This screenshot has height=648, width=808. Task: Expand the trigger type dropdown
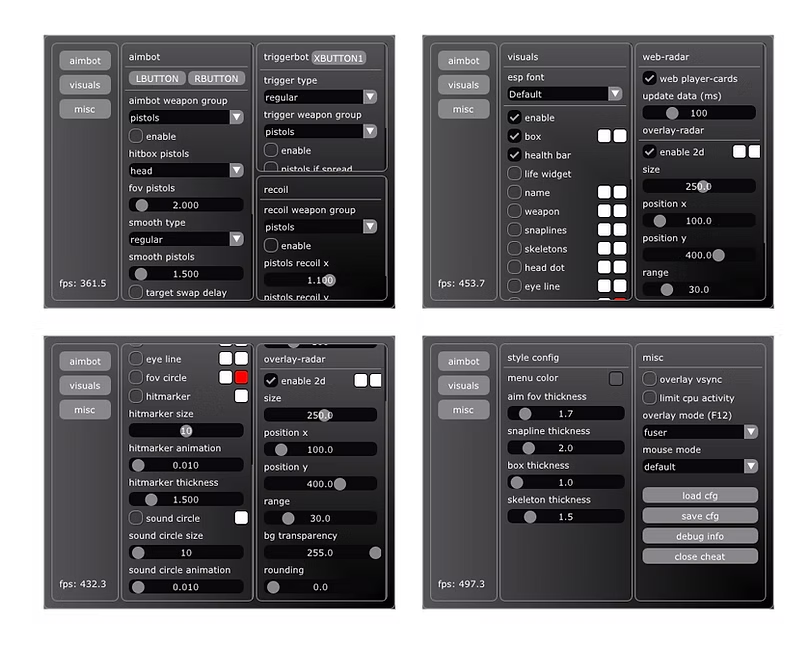pos(320,97)
